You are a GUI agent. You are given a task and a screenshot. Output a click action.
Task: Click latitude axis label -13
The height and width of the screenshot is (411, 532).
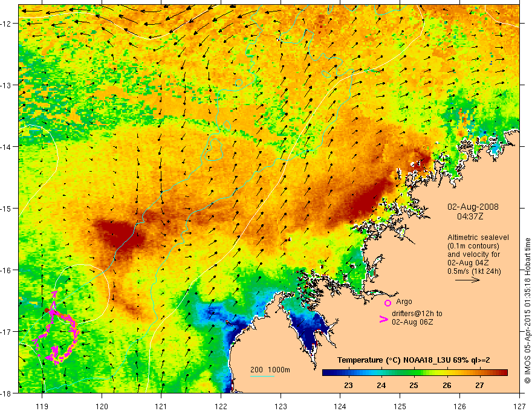[7, 85]
